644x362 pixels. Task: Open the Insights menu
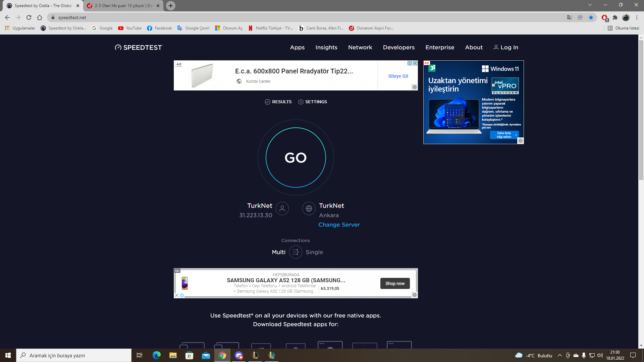pos(326,48)
